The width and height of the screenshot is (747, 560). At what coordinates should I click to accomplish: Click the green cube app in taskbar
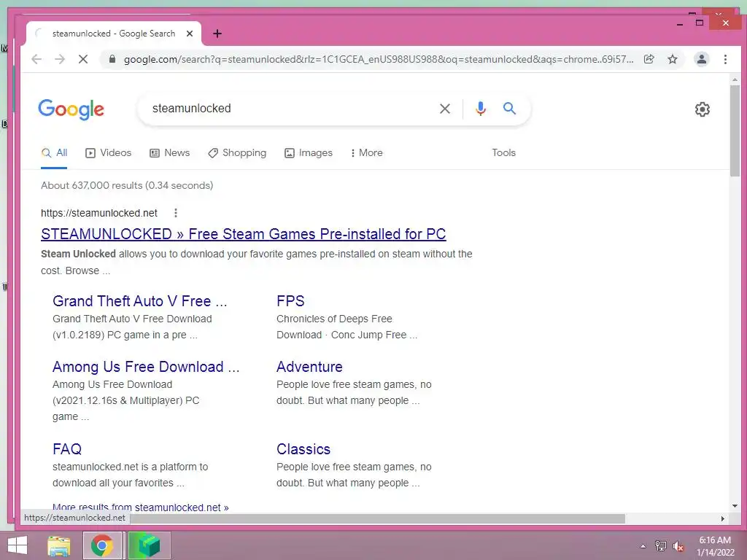click(x=149, y=545)
